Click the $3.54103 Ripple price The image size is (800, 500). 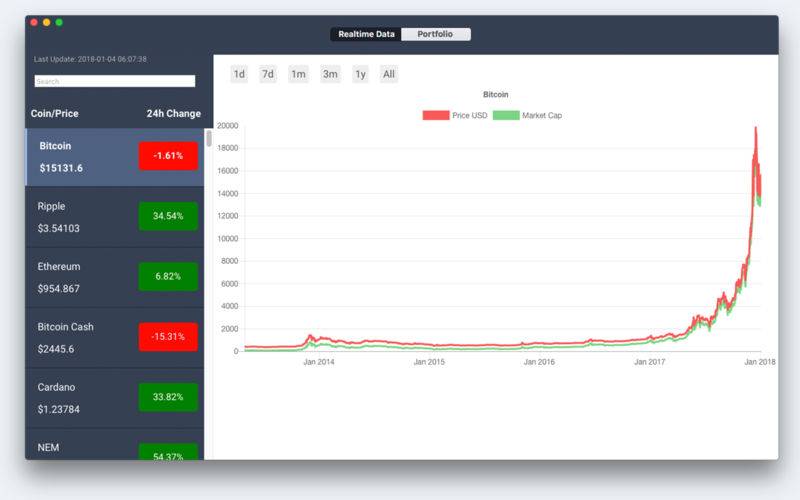(x=59, y=228)
